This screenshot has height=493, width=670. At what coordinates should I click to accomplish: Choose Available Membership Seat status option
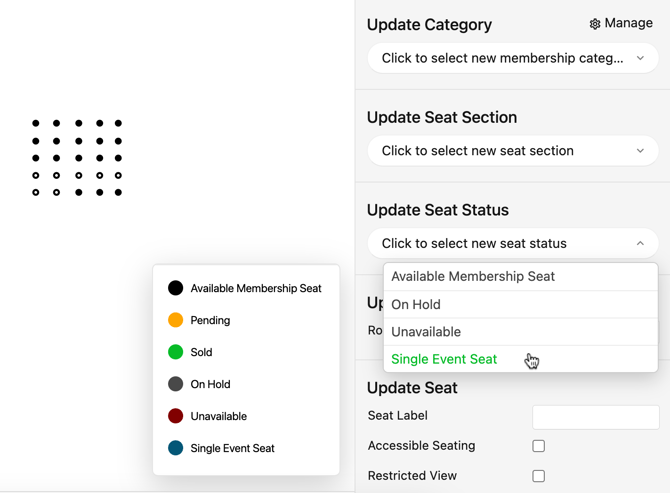[473, 277]
